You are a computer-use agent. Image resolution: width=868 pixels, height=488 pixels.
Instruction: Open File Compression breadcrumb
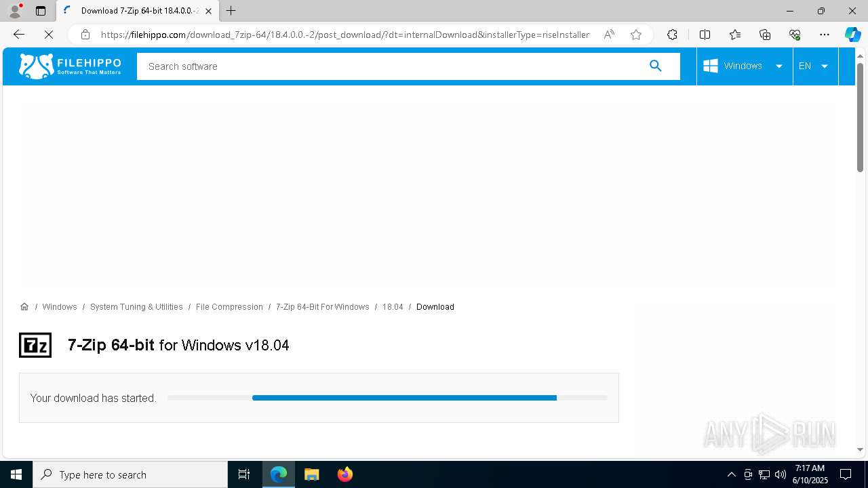(x=229, y=307)
